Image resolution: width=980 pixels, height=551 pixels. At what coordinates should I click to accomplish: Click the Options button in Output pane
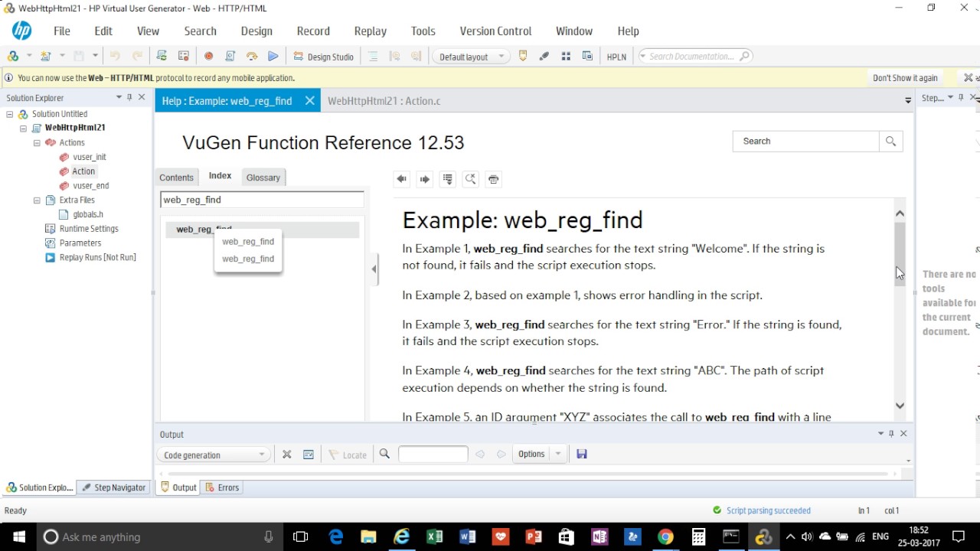pos(531,454)
